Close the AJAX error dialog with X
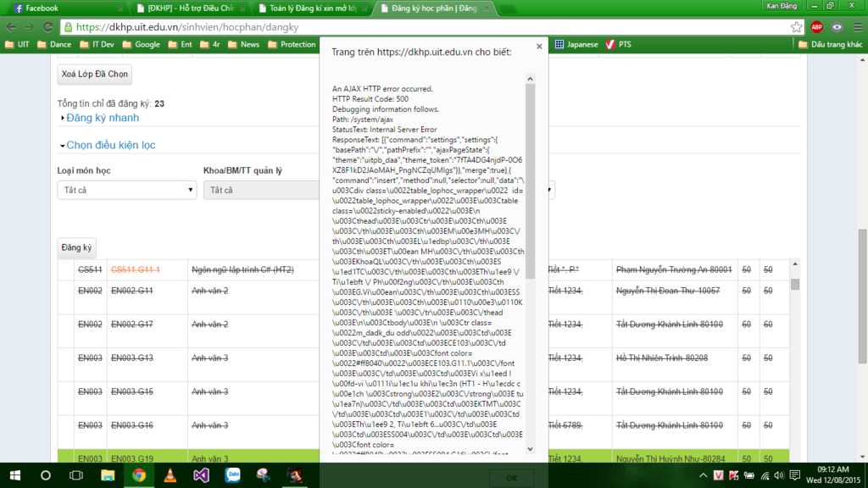 pos(539,47)
